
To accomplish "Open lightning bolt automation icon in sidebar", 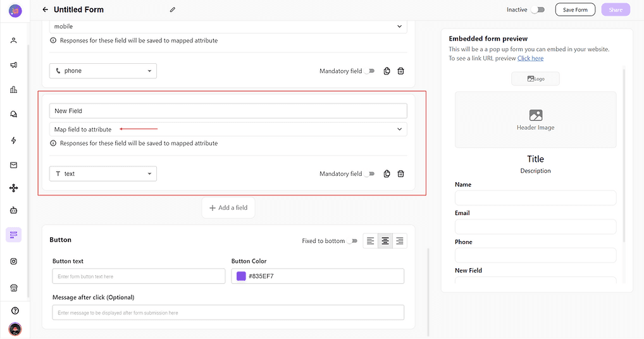I will pos(13,140).
